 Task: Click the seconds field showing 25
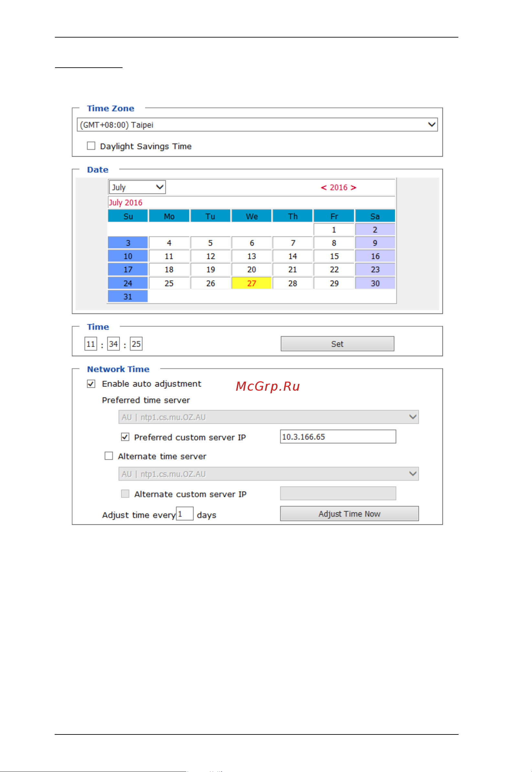pyautogui.click(x=136, y=344)
